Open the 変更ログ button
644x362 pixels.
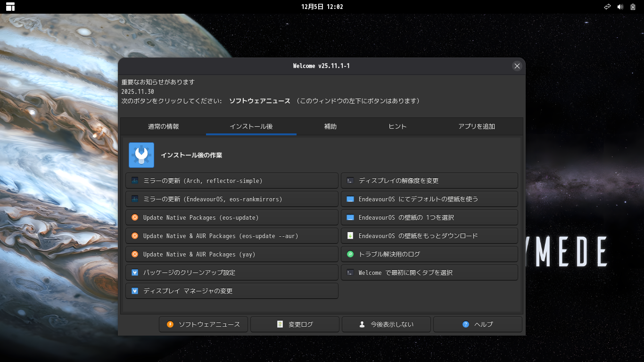pos(295,324)
